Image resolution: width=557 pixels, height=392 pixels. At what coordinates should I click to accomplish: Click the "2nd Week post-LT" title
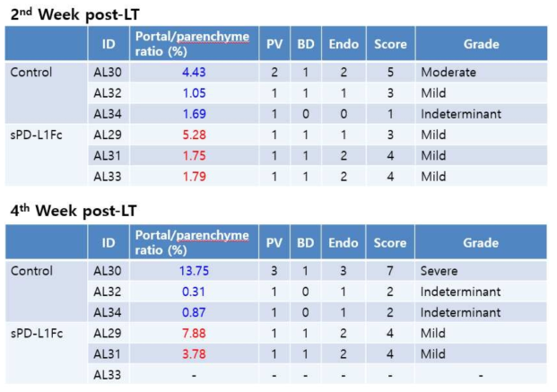coord(74,13)
